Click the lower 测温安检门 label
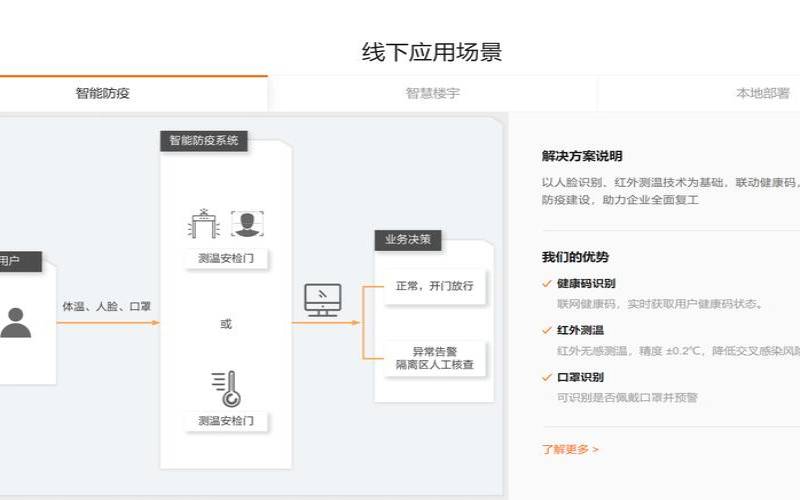Viewport: 800px width, 500px height. pos(226,420)
